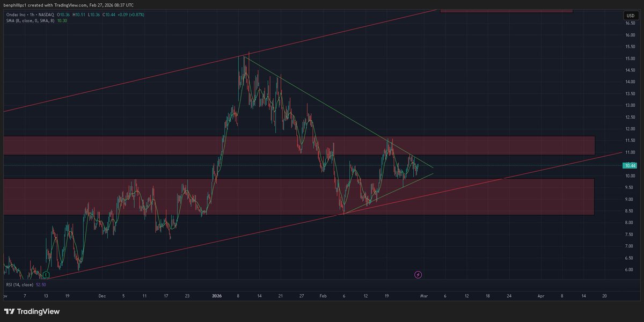This screenshot has width=644, height=322.
Task: Click the 13.00 price axis label
Action: (x=630, y=105)
